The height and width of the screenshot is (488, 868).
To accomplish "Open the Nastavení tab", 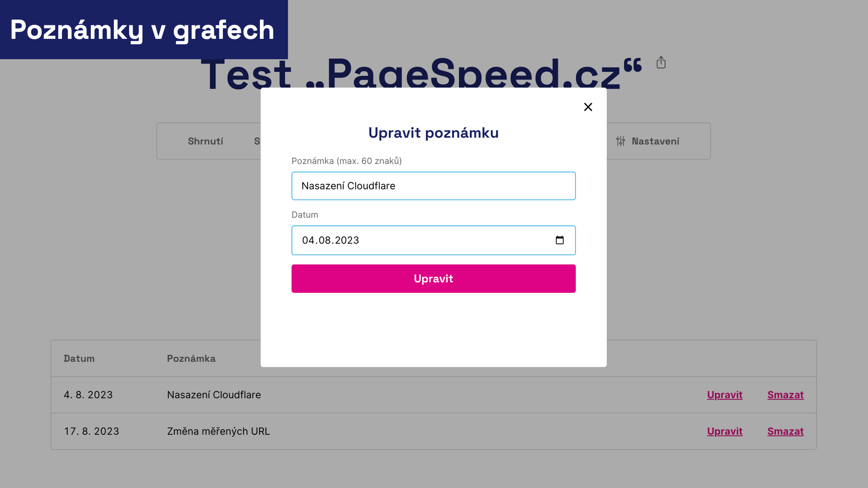I will point(655,141).
